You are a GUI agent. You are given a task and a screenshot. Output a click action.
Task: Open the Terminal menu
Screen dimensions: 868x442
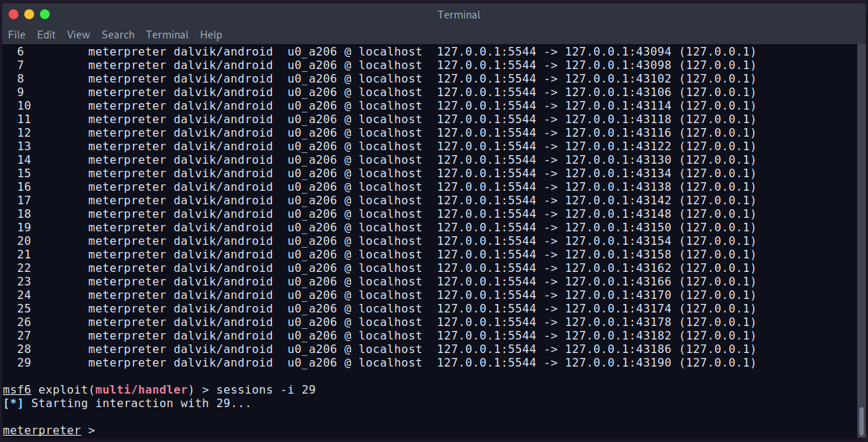coord(167,34)
